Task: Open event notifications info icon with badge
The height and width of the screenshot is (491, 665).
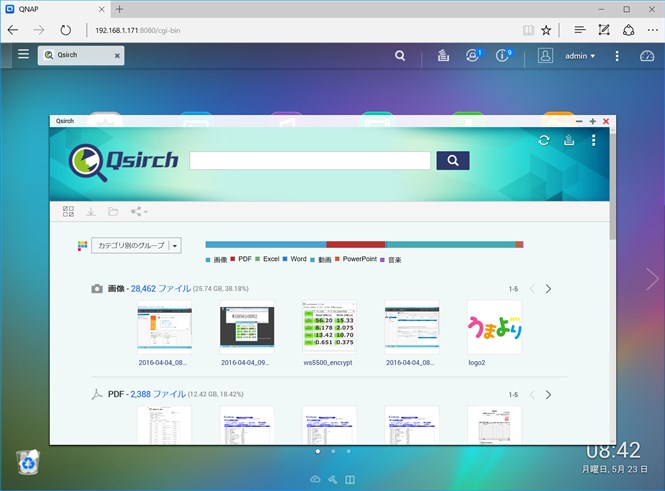Action: click(x=503, y=55)
